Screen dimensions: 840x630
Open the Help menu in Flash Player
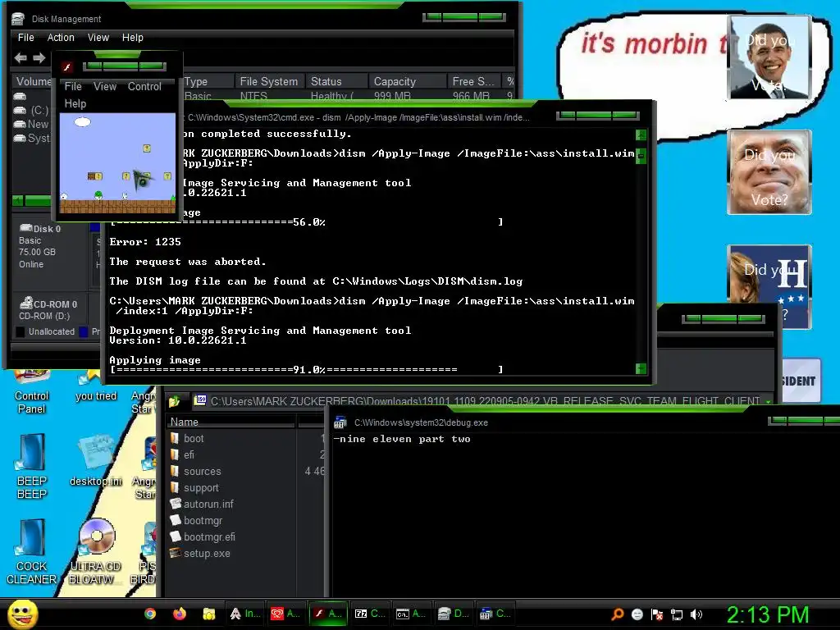(x=75, y=103)
